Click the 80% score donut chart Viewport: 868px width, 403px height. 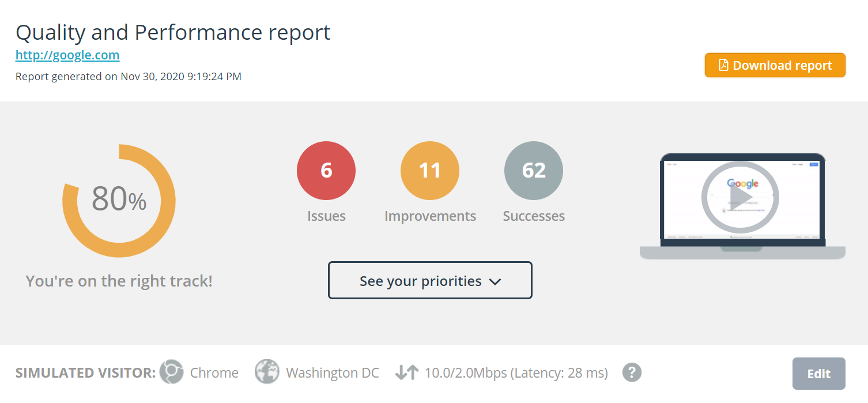click(119, 201)
